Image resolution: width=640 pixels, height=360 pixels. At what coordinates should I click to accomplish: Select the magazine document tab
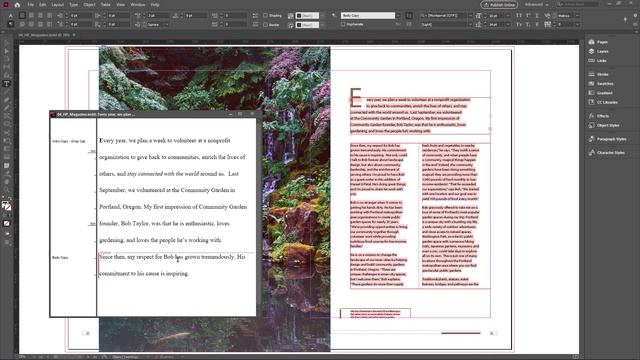[44, 35]
